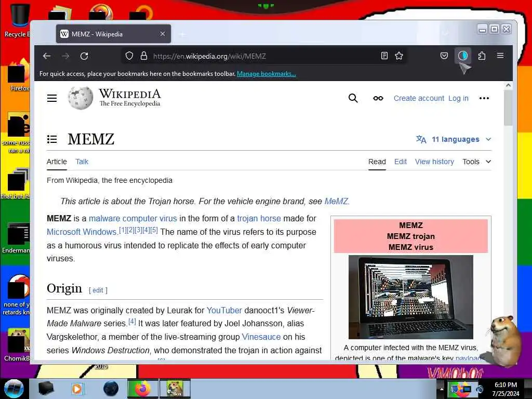Open the black box taskbar icon
The width and height of the screenshot is (532, 399).
(x=46, y=389)
